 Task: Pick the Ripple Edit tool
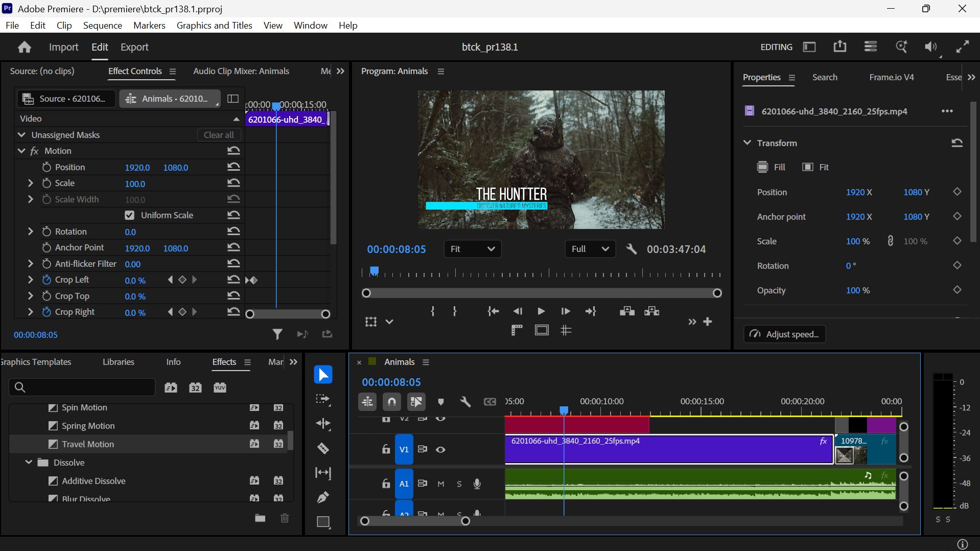323,424
